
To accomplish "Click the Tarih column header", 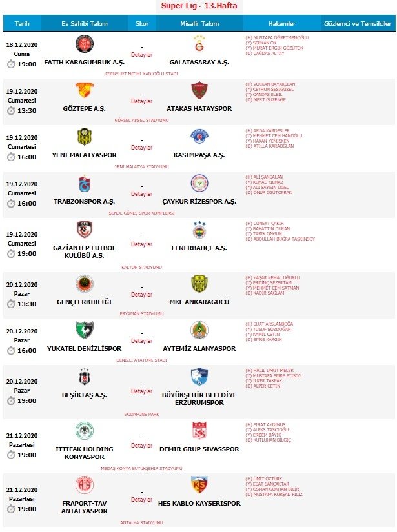I will [x=22, y=24].
